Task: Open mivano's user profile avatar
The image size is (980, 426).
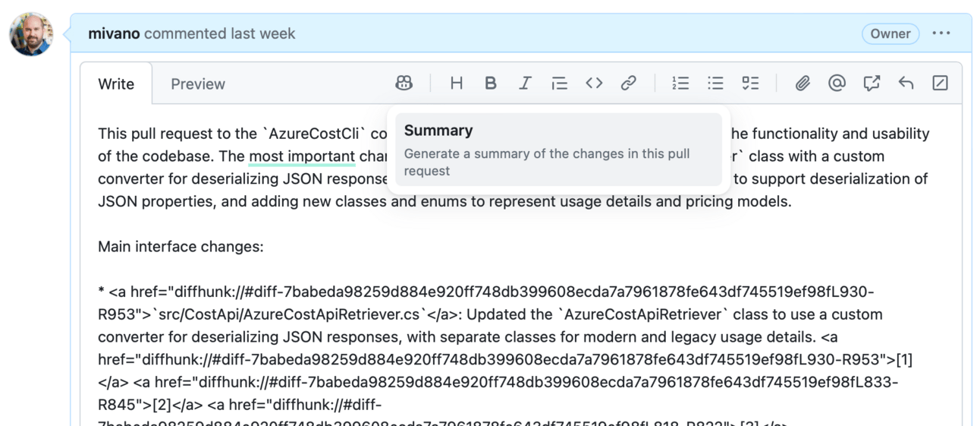Action: 32,34
